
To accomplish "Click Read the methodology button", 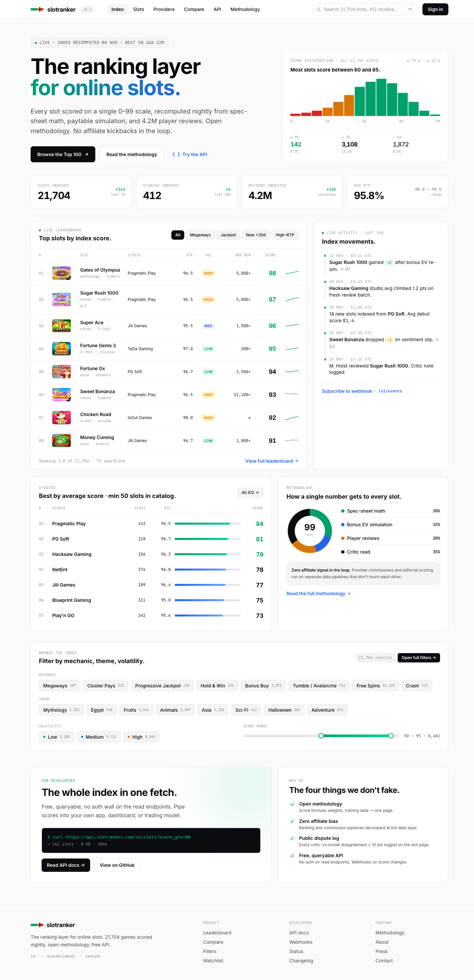I will (131, 154).
